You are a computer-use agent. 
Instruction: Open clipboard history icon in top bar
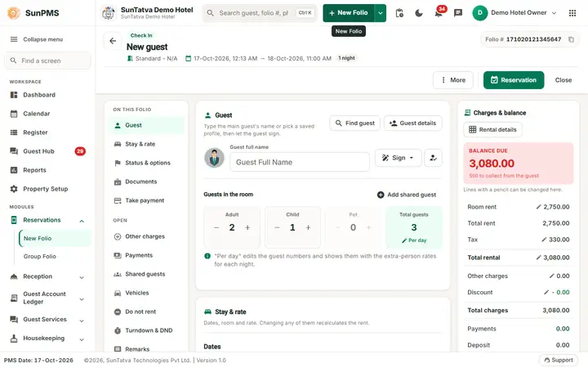pyautogui.click(x=399, y=13)
